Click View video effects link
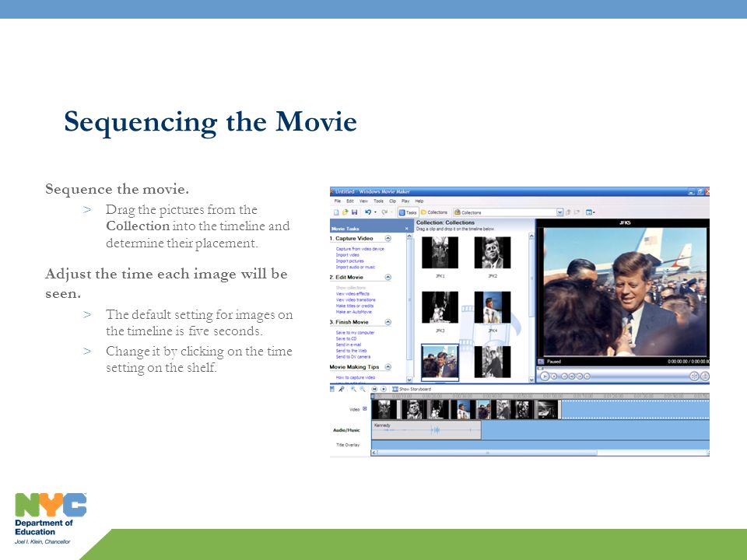 coord(352,294)
